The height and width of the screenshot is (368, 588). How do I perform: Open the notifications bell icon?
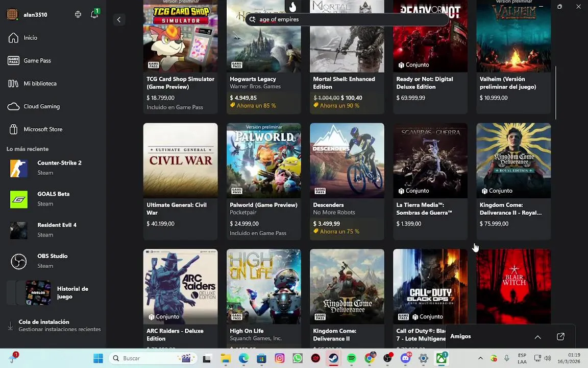point(94,14)
